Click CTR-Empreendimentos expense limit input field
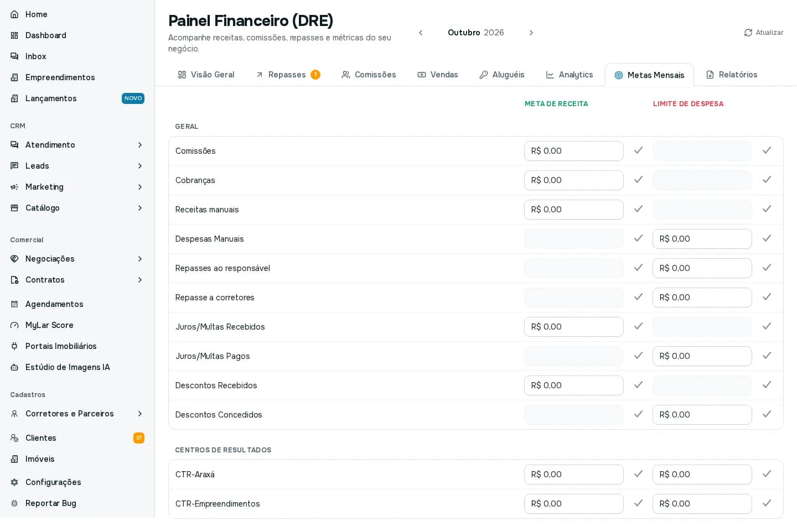The image size is (797, 532). point(702,504)
